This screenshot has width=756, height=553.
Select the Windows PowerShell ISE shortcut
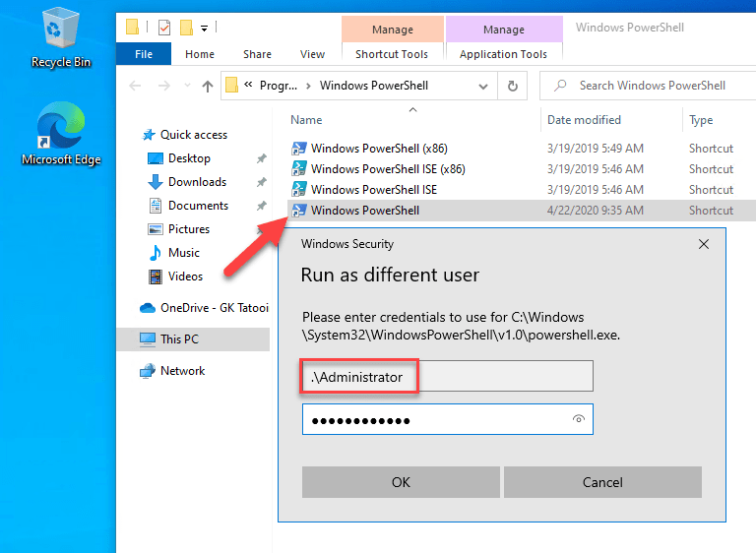pyautogui.click(x=374, y=190)
